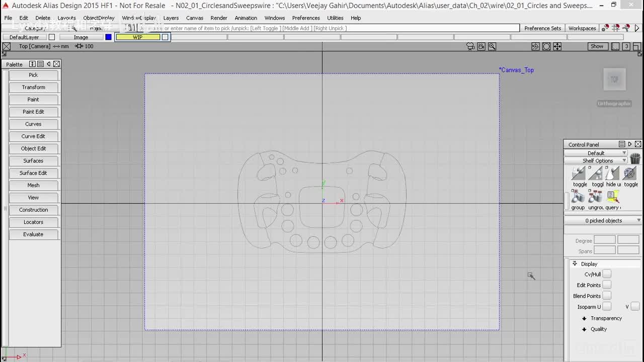The width and height of the screenshot is (644, 362).
Task: Open the Palette list menu icon
Action: [40, 64]
